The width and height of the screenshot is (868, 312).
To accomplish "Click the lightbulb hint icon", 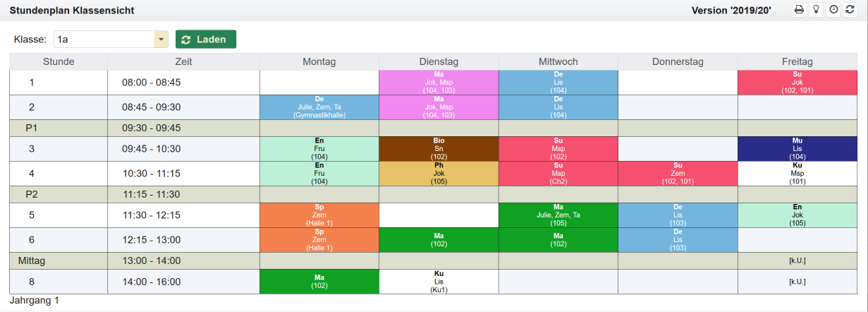I will (816, 10).
